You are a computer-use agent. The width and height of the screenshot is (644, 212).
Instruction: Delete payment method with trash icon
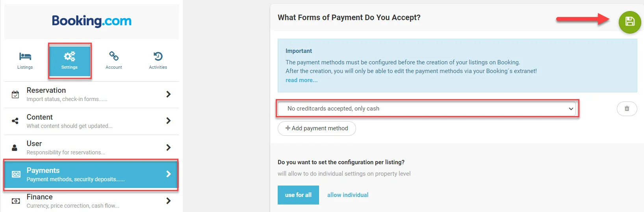(x=627, y=109)
